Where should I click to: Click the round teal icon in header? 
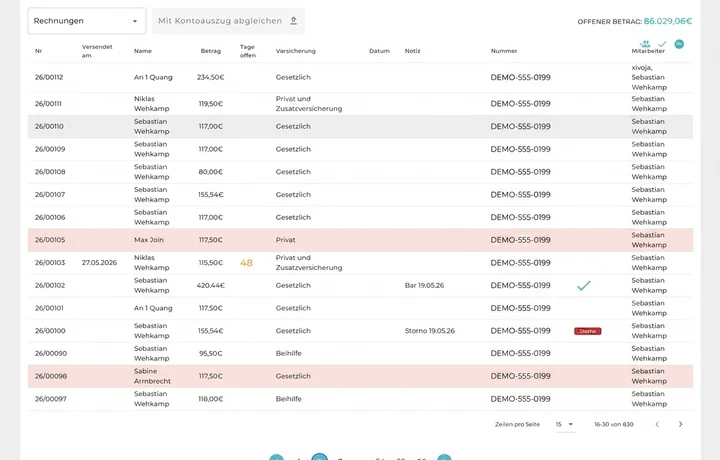(x=679, y=44)
